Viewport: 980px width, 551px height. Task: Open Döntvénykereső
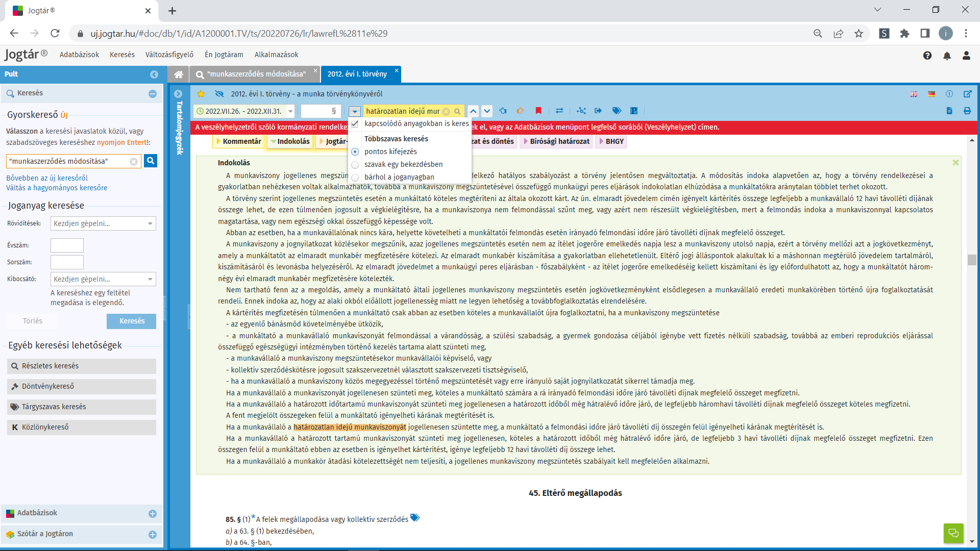(82, 386)
